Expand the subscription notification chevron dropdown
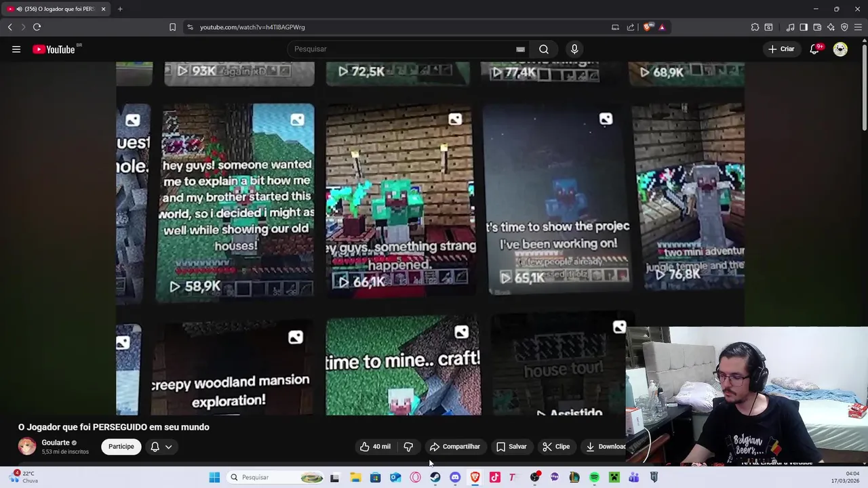 pyautogui.click(x=168, y=447)
